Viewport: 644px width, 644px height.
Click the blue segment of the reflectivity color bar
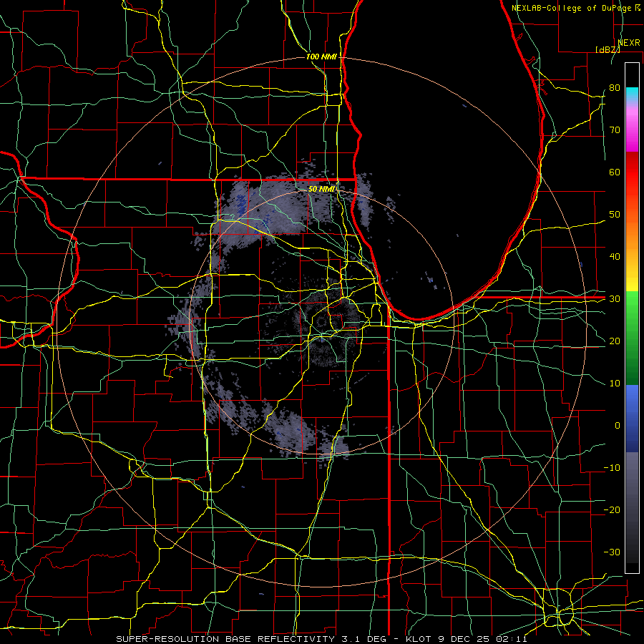(x=632, y=419)
